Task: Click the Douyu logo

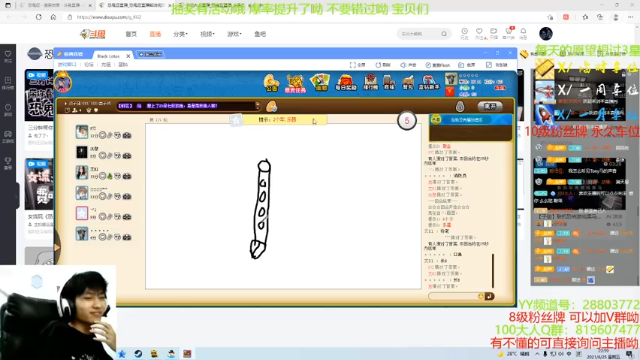Action: [93, 34]
